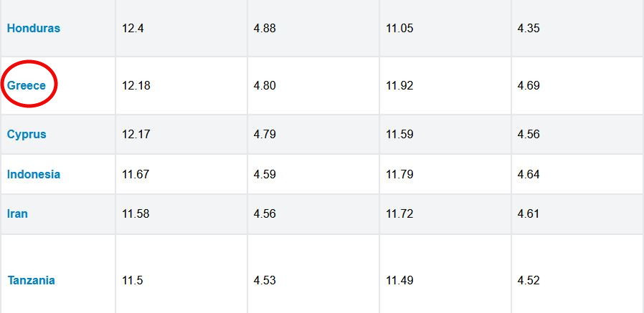This screenshot has height=313, width=644.
Task: Select the 12.17 value for Cyprus
Action: click(136, 135)
